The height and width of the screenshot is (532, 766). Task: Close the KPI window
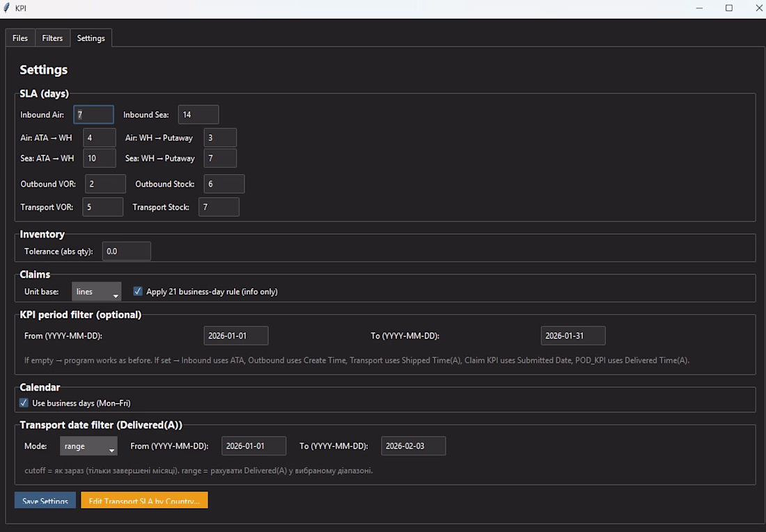[759, 8]
